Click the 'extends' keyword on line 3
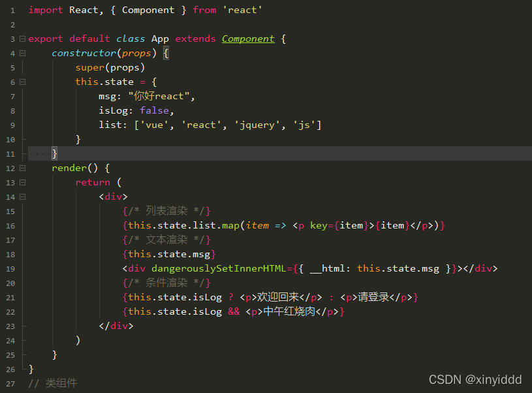 (195, 39)
